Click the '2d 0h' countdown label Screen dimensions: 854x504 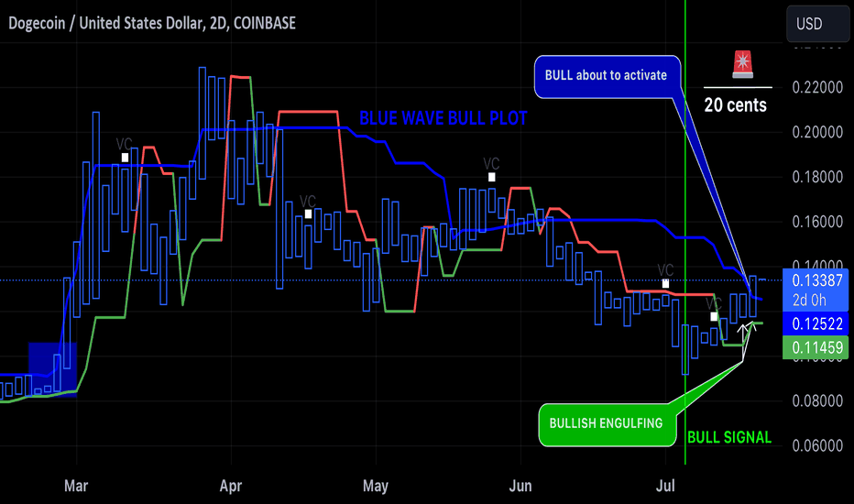pyautogui.click(x=809, y=301)
